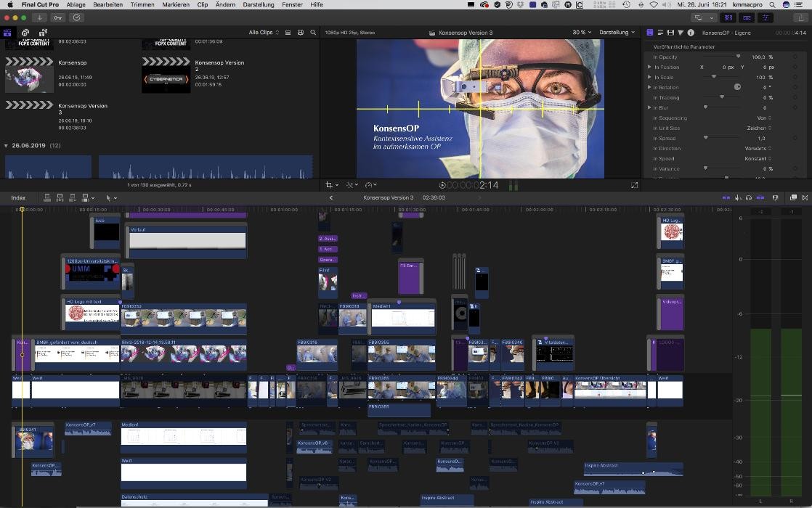
Task: Collapse the 26.06.2019 date group
Action: (7, 146)
